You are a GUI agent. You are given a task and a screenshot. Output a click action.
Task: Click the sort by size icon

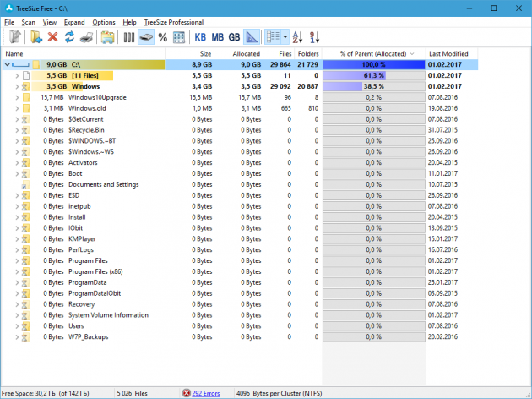point(314,37)
